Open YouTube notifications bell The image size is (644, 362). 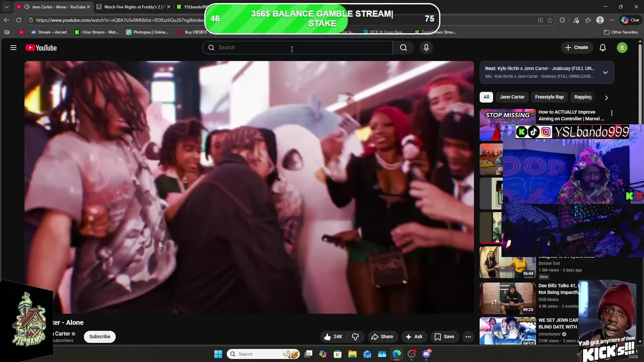603,48
